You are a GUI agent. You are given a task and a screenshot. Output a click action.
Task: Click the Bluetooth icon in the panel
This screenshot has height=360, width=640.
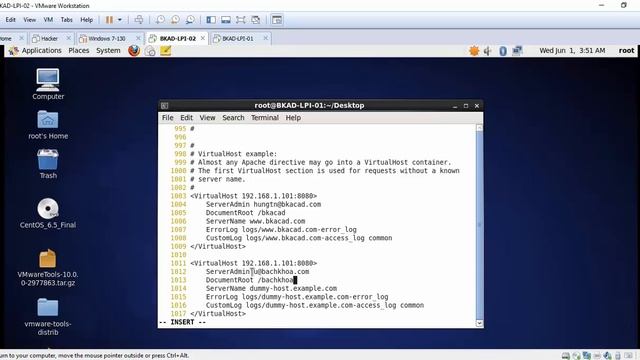click(x=503, y=51)
